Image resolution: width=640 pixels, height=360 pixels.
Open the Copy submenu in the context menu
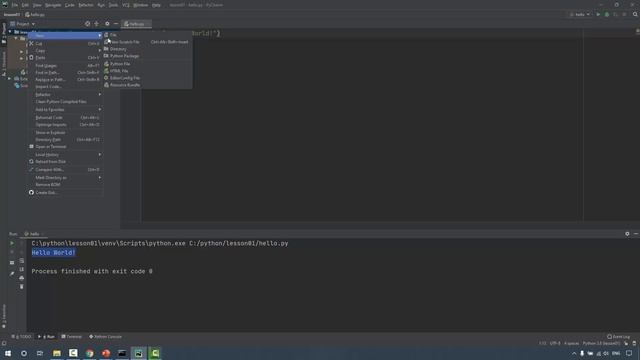[x=65, y=51]
